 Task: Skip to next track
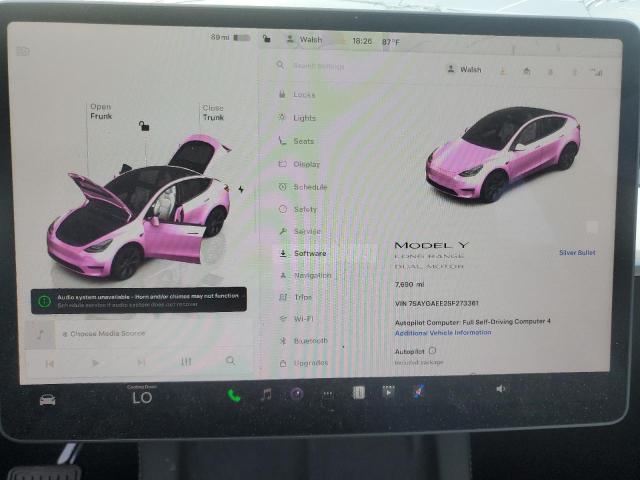pyautogui.click(x=141, y=362)
